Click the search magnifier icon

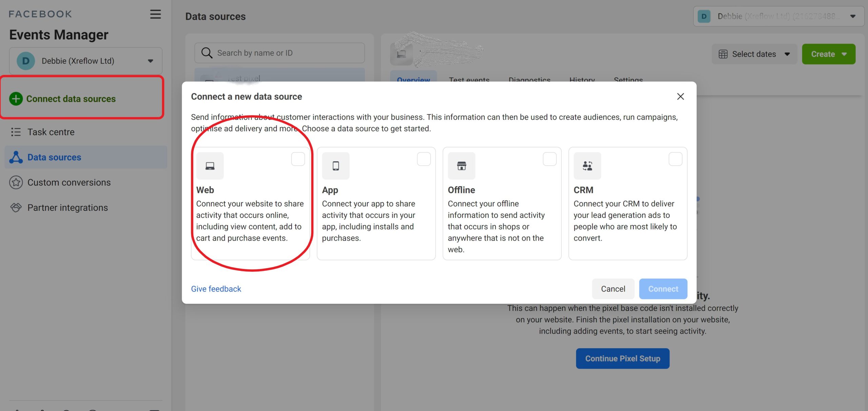pyautogui.click(x=207, y=53)
